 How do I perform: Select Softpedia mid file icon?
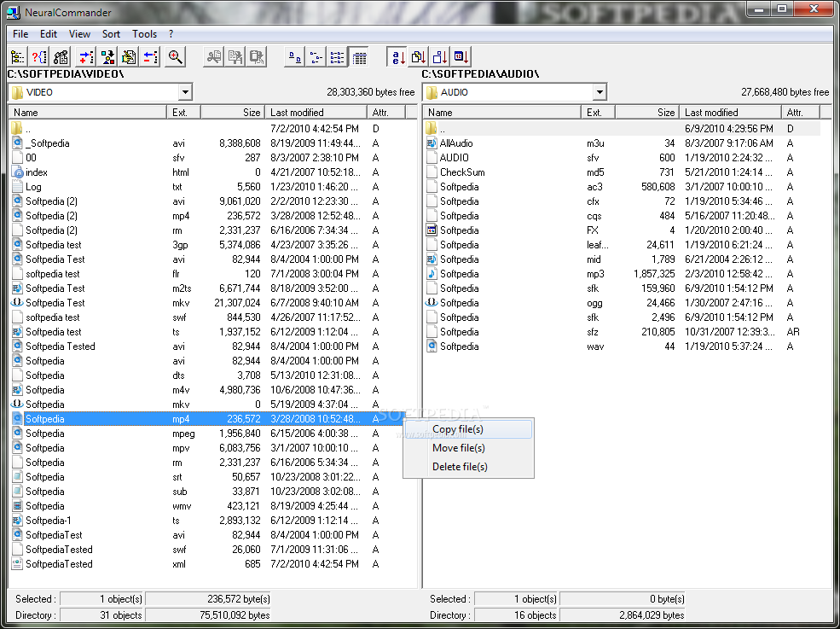(x=432, y=259)
